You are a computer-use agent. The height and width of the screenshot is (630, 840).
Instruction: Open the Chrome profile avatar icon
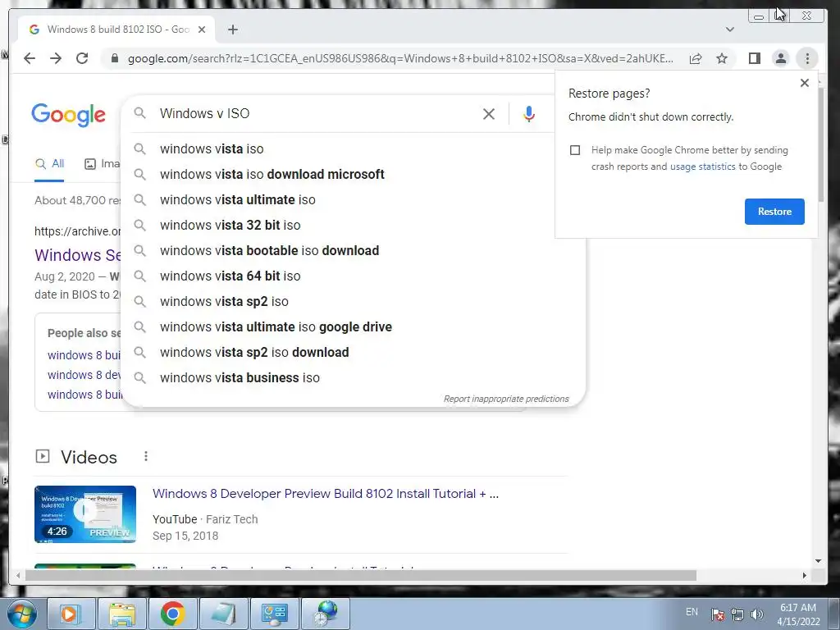click(781, 58)
